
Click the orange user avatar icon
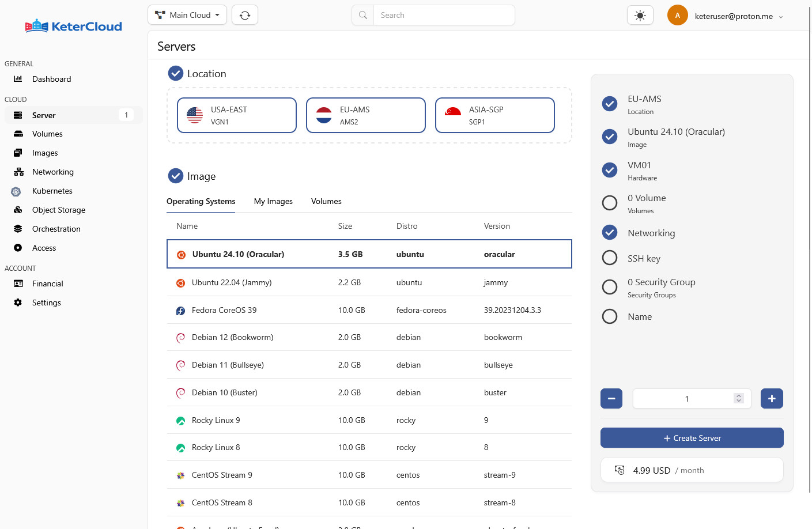click(677, 16)
